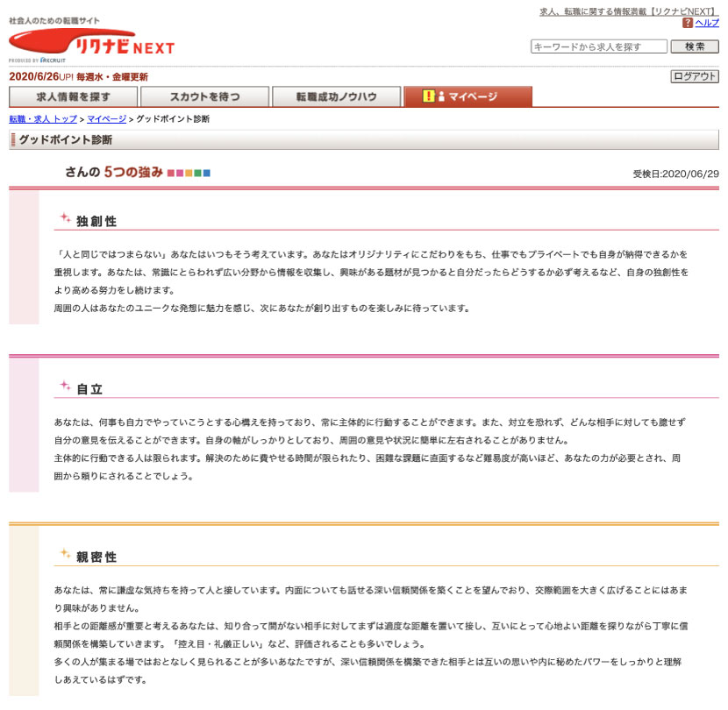Focus the keyword job search field
Image resolution: width=728 pixels, height=710 pixels.
tap(599, 46)
